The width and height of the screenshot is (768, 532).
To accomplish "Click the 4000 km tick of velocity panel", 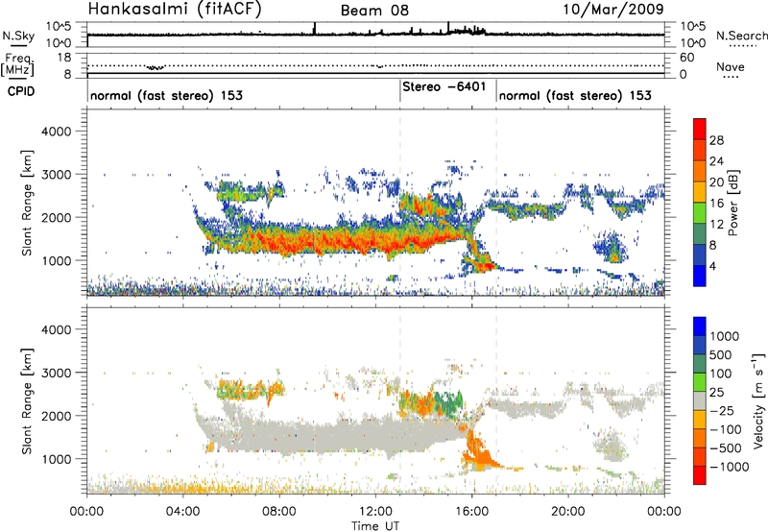I will [57, 329].
